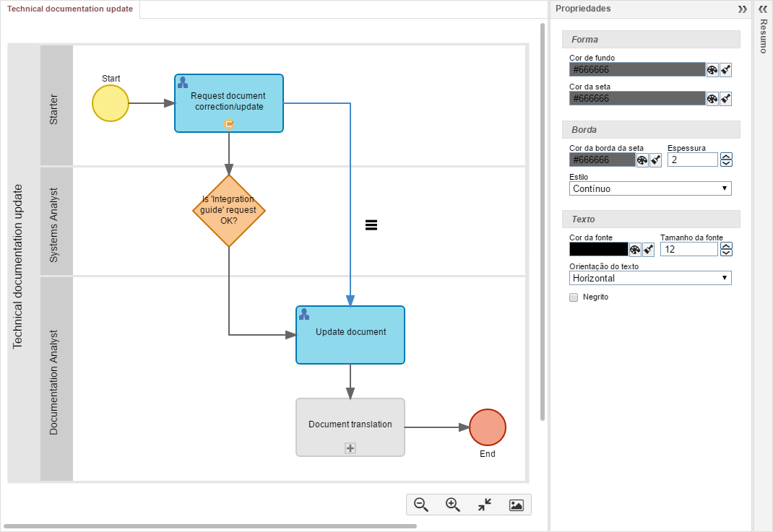The height and width of the screenshot is (532, 773).
Task: Open the Estilo dropdown showing Contínuo
Action: coord(650,188)
